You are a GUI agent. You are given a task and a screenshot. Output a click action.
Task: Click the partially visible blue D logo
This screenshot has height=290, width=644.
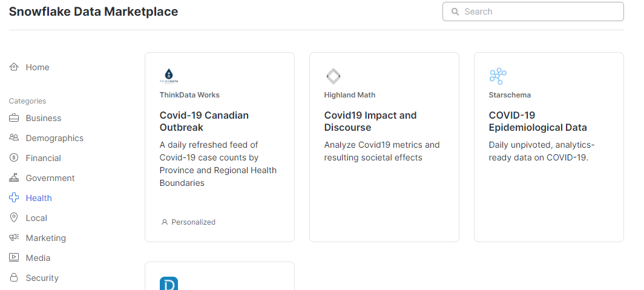169,283
